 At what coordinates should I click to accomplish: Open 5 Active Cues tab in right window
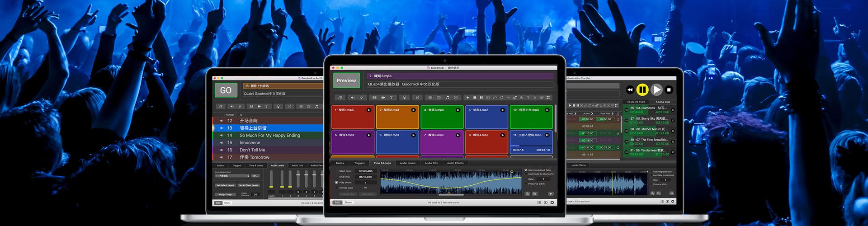click(664, 102)
